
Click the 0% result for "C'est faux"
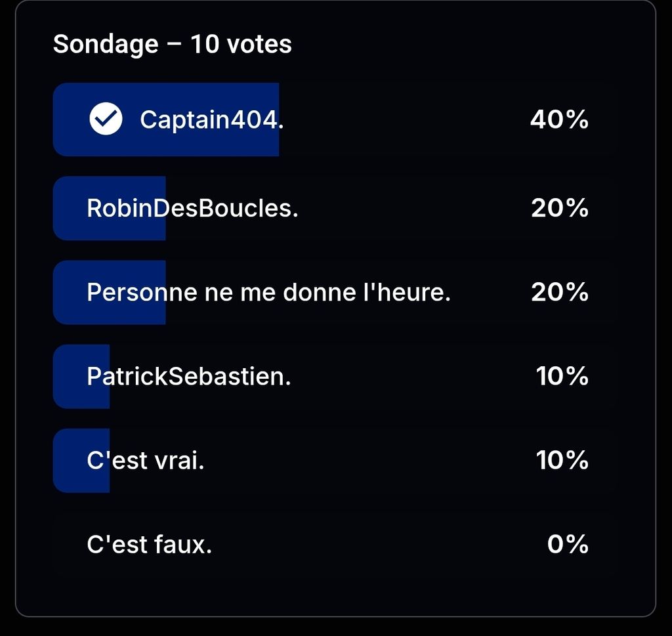coord(567,545)
